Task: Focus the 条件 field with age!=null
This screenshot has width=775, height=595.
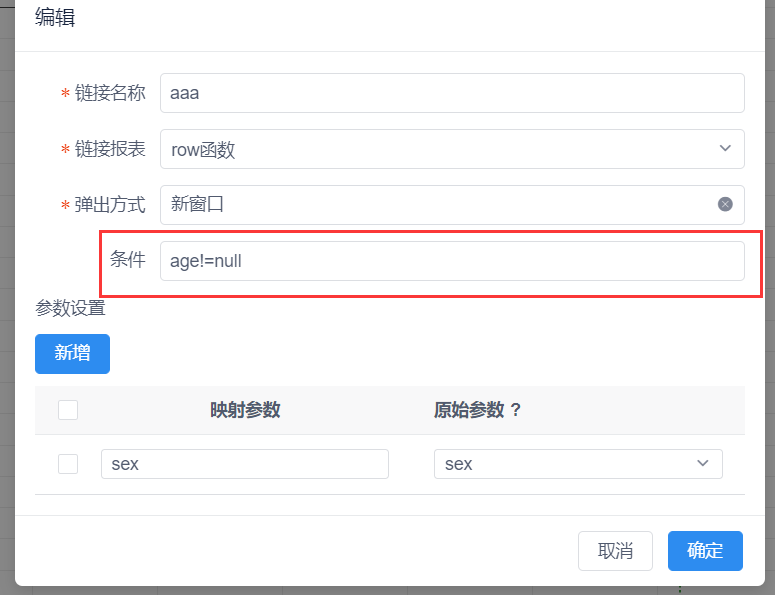Action: [x=452, y=261]
